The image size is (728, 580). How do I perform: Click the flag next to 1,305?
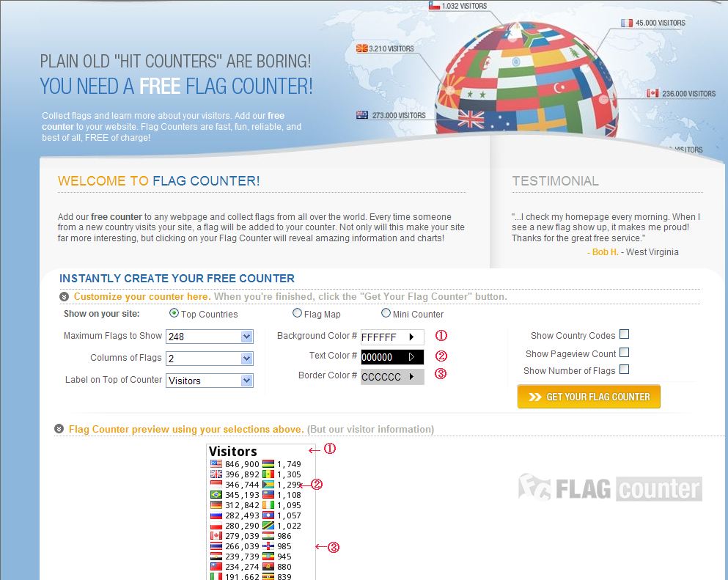(x=268, y=474)
